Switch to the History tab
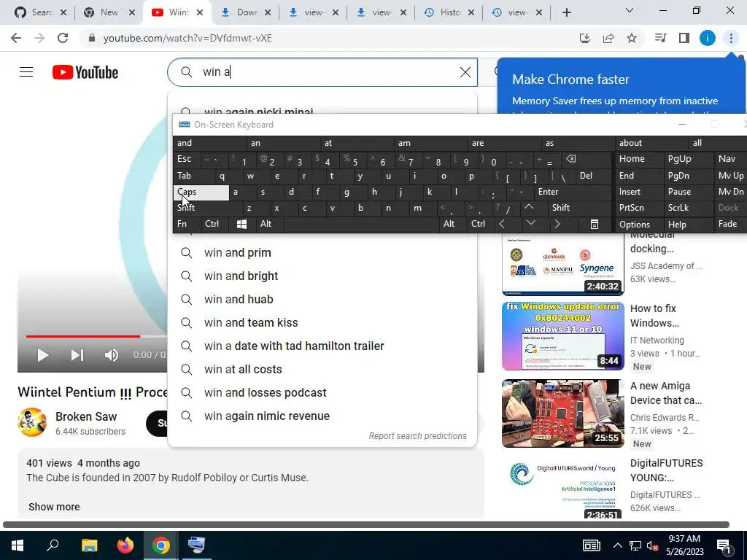The image size is (747, 560). coord(449,12)
